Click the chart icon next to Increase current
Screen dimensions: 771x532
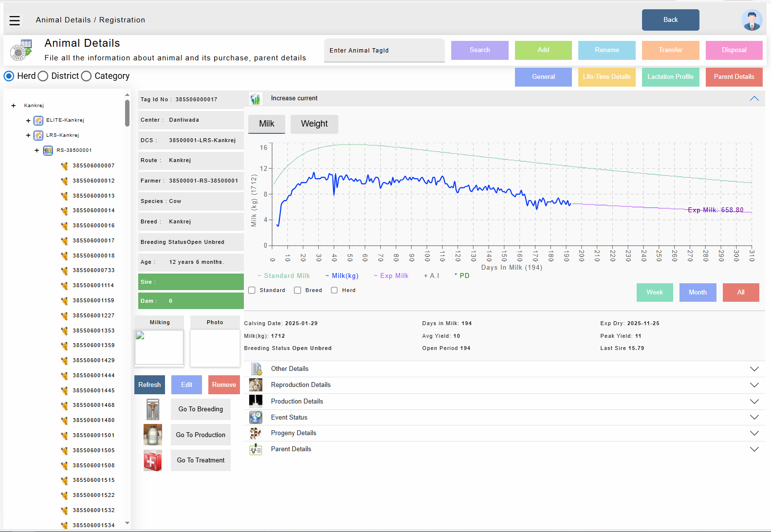click(x=256, y=99)
